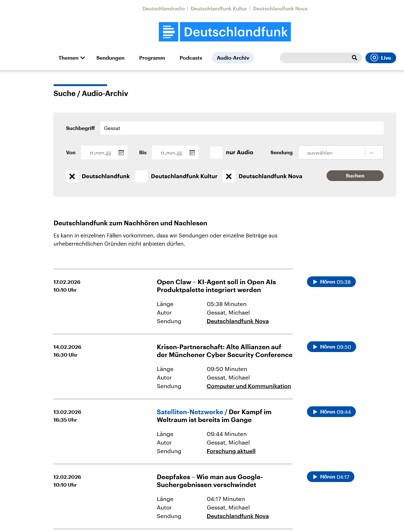The image size is (404, 532).
Task: Start the Live radio stream
Action: tap(380, 58)
